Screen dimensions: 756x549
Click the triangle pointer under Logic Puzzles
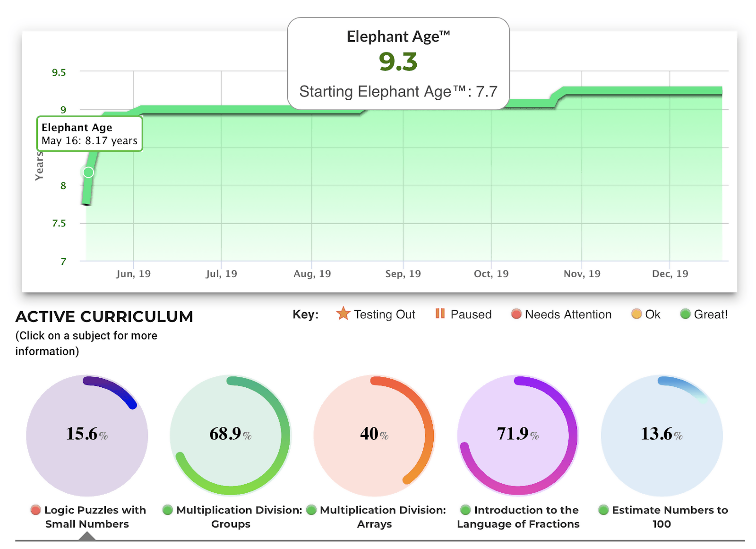point(87,536)
